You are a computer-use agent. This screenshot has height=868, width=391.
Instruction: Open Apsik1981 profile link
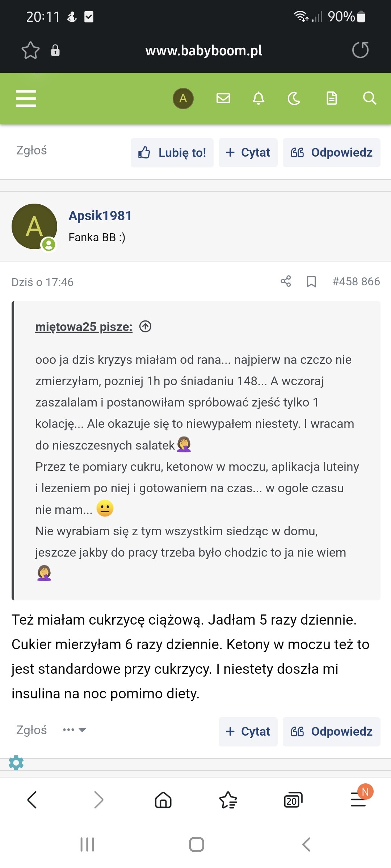(100, 216)
